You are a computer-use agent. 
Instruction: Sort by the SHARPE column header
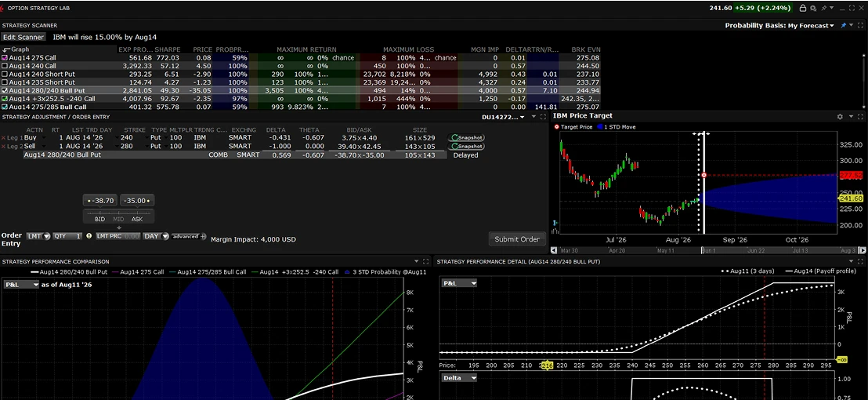click(x=168, y=50)
